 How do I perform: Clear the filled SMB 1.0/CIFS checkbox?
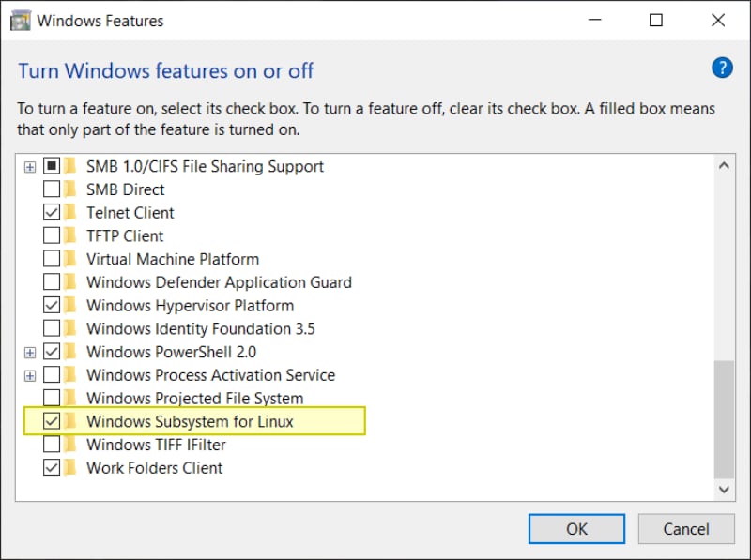(52, 166)
